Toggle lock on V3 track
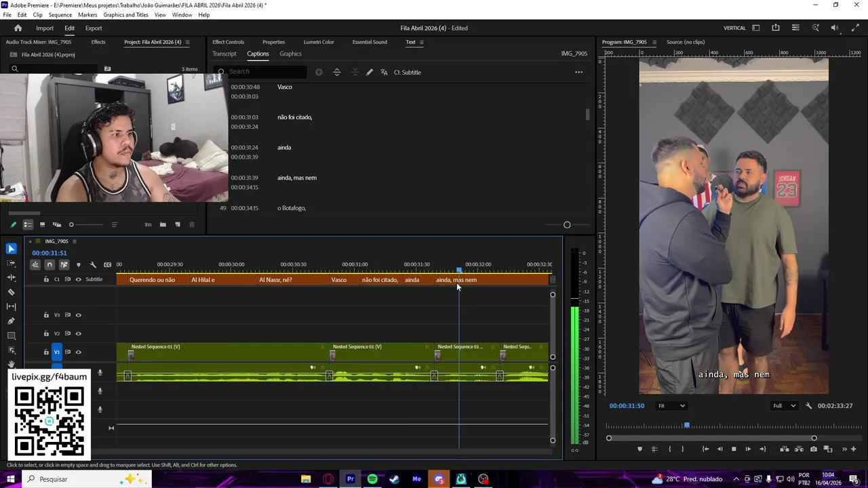Image resolution: width=868 pixels, height=488 pixels. [46, 315]
